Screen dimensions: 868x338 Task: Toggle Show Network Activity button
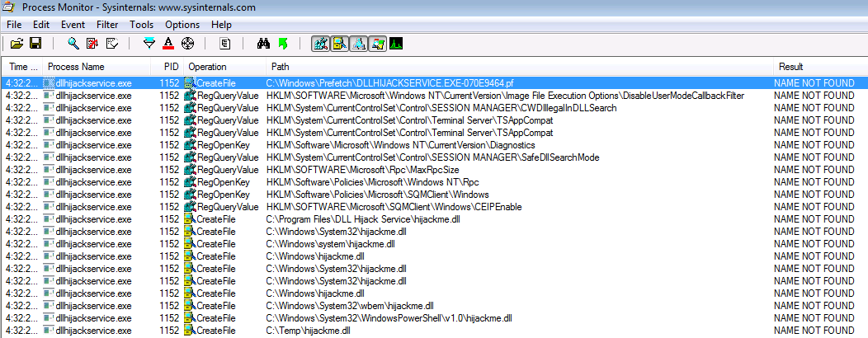pos(359,43)
